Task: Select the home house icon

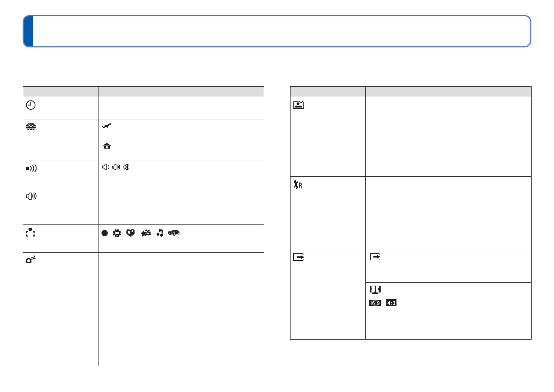Action: 107,146
